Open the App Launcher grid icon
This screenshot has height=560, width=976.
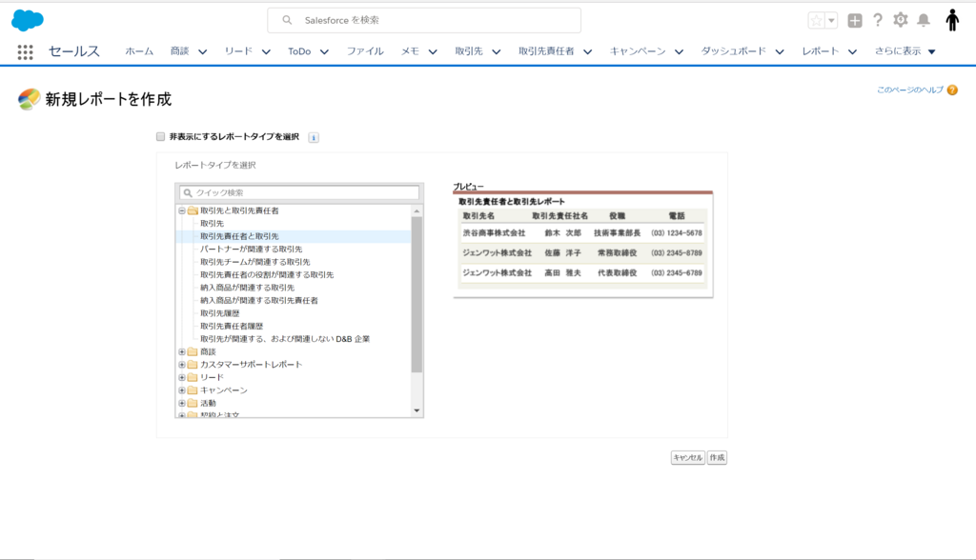[25, 52]
